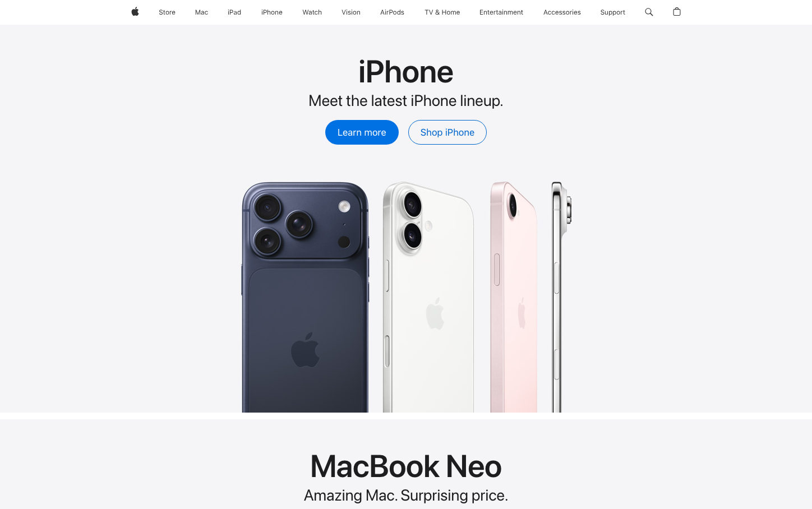Click the pink iPhone image
Screen dimensions: 812x509
click(x=514, y=297)
